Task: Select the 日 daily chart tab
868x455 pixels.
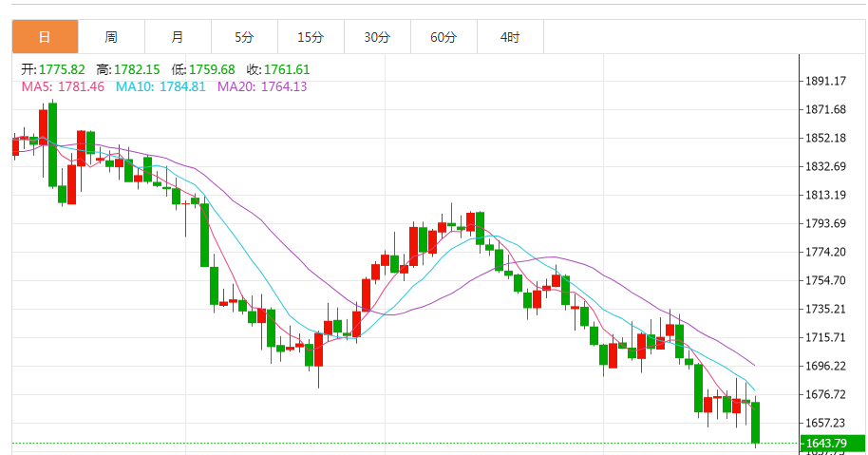Action: tap(45, 38)
